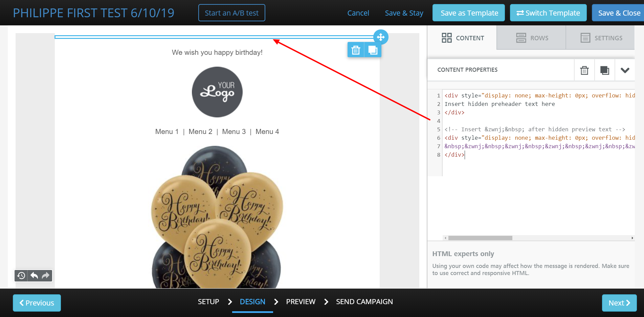Start an A/B test
This screenshot has height=317, width=644.
(x=231, y=13)
